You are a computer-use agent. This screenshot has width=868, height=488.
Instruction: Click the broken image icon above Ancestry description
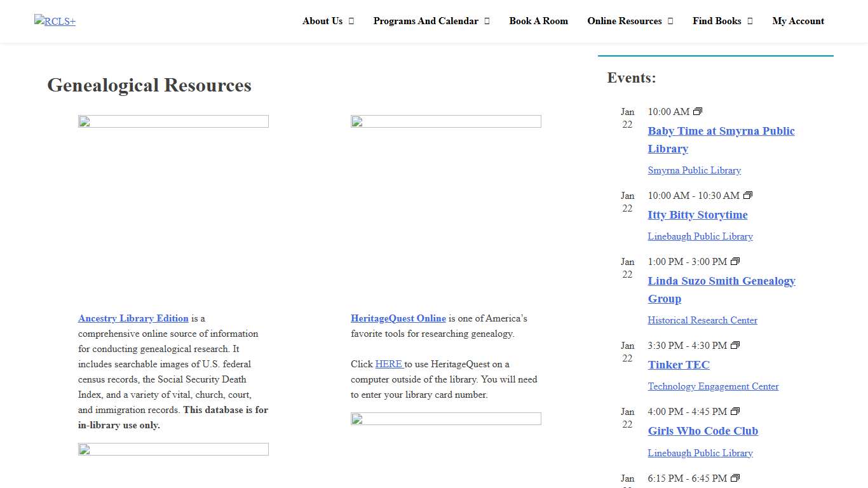point(173,121)
